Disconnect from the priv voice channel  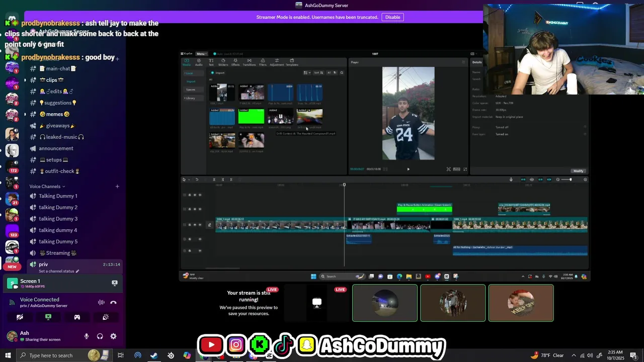(113, 302)
